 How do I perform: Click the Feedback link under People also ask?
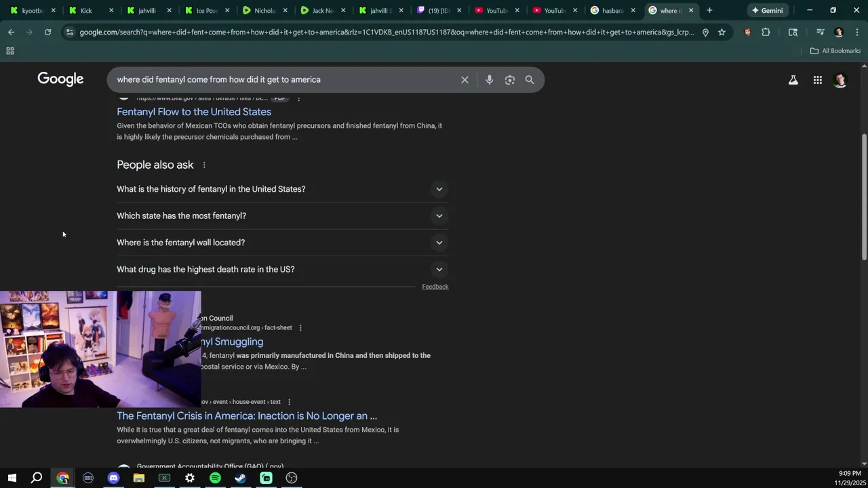[x=435, y=287]
